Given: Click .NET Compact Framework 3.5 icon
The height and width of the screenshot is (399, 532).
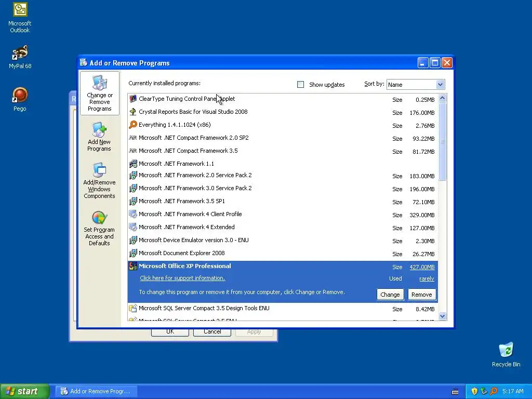Looking at the screenshot, I should (133, 150).
